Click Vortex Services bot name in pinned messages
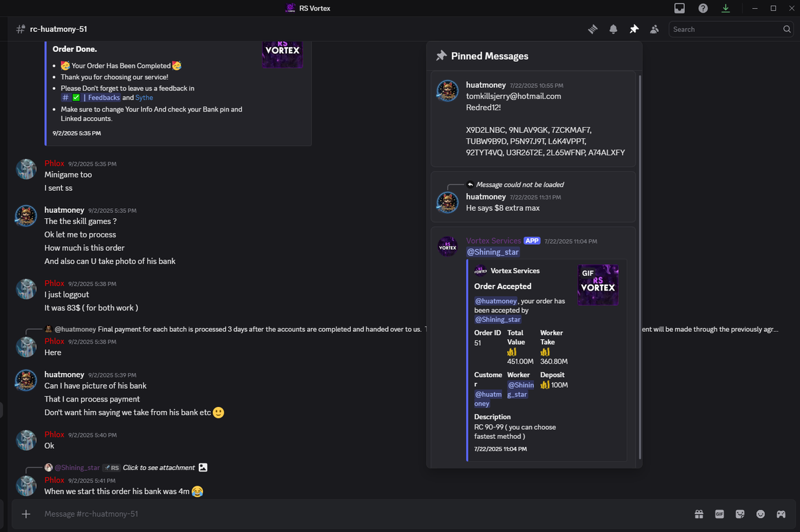This screenshot has height=532, width=800. coord(493,241)
